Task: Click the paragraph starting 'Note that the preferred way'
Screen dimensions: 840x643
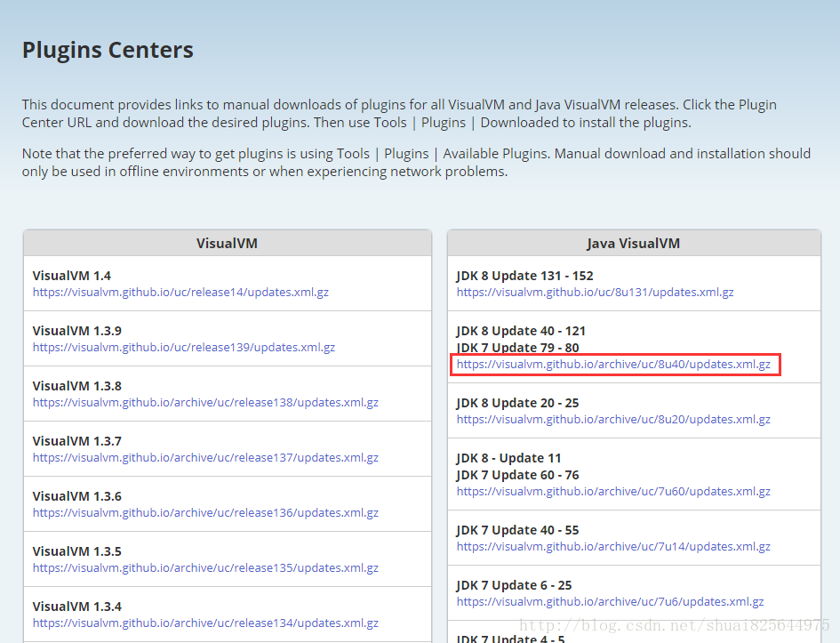Action: click(416, 163)
